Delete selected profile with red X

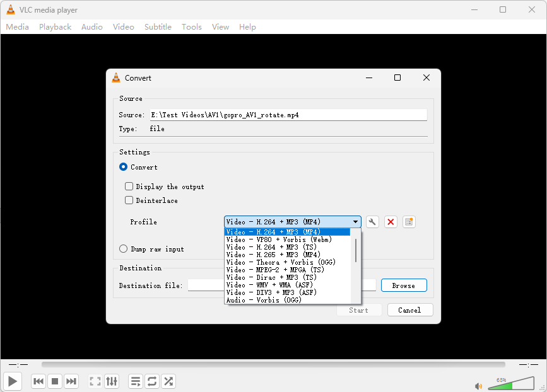(391, 222)
